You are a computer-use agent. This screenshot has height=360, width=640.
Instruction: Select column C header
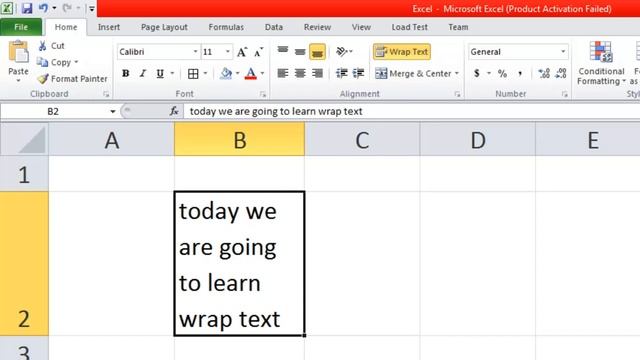pos(362,140)
